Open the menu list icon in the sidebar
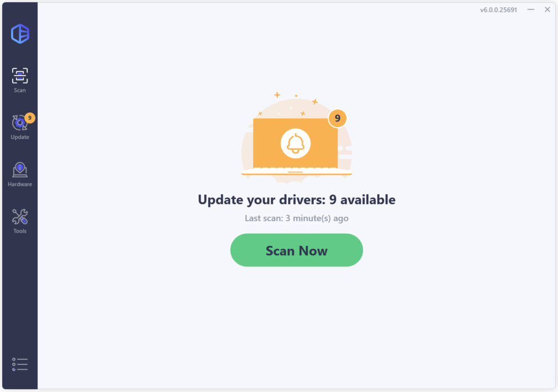 (x=19, y=364)
